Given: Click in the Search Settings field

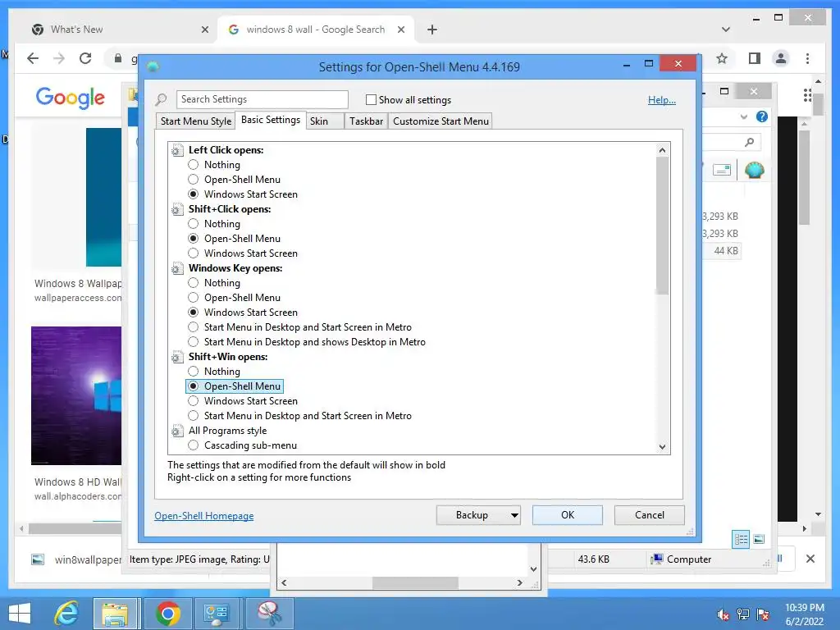Looking at the screenshot, I should (x=262, y=99).
